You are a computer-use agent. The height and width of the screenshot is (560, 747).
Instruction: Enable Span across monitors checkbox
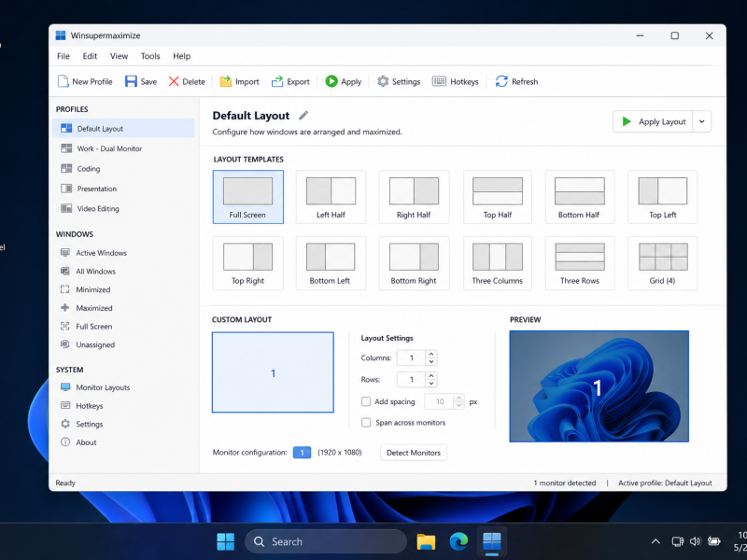tap(366, 423)
